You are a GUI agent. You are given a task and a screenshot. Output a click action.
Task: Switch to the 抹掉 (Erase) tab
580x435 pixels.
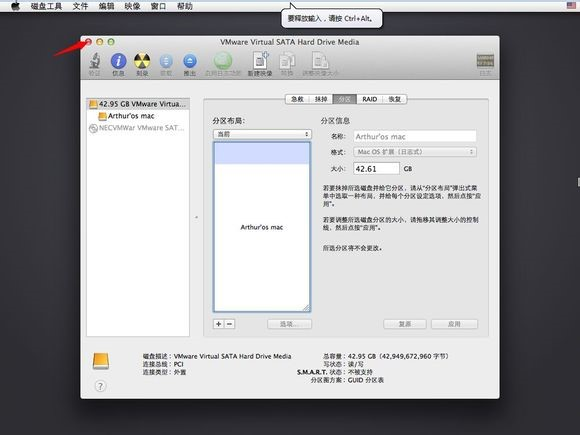point(321,99)
